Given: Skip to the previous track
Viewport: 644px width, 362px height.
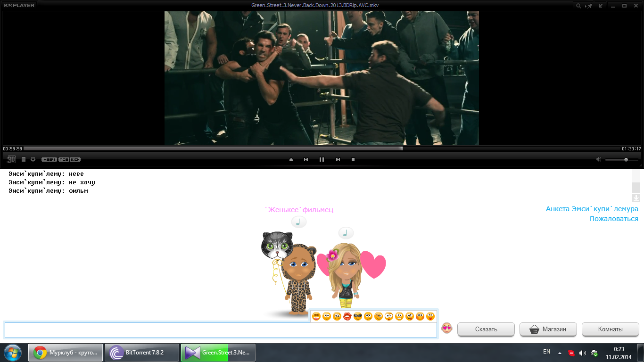Looking at the screenshot, I should point(306,160).
